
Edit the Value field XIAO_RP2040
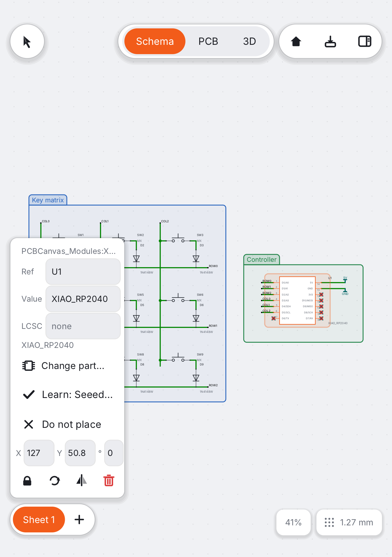click(83, 299)
